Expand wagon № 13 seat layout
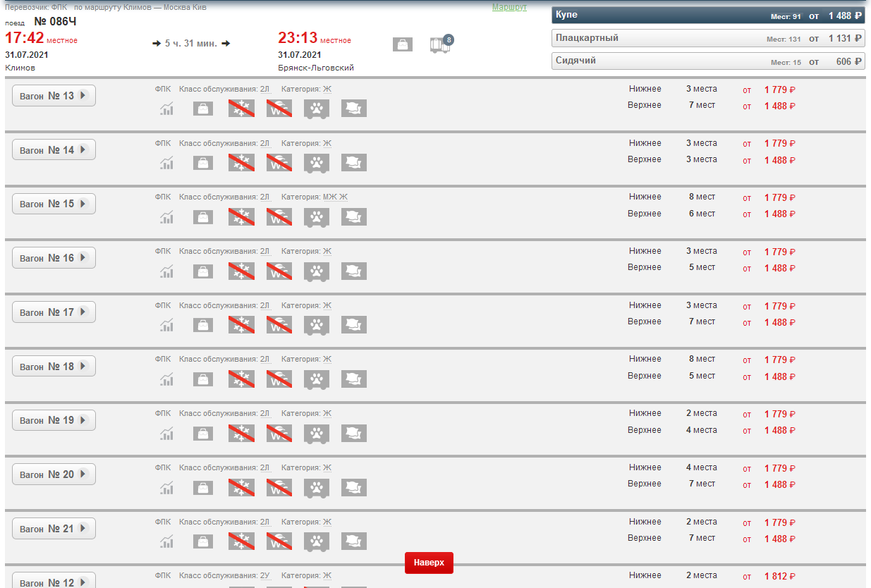This screenshot has width=871, height=588. pyautogui.click(x=54, y=96)
